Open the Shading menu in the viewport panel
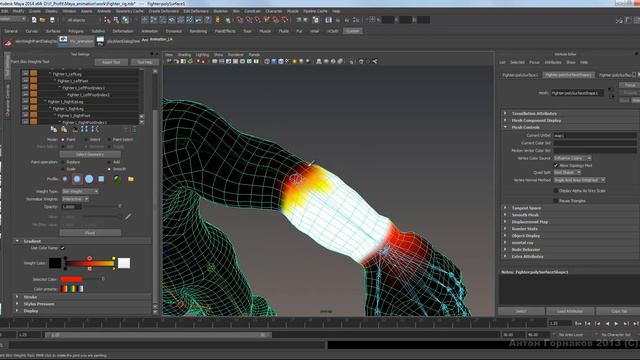The image size is (640, 360). 184,55
